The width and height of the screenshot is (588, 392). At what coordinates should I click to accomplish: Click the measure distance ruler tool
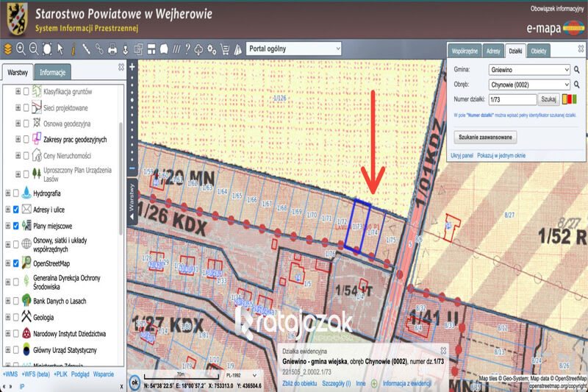(x=86, y=49)
